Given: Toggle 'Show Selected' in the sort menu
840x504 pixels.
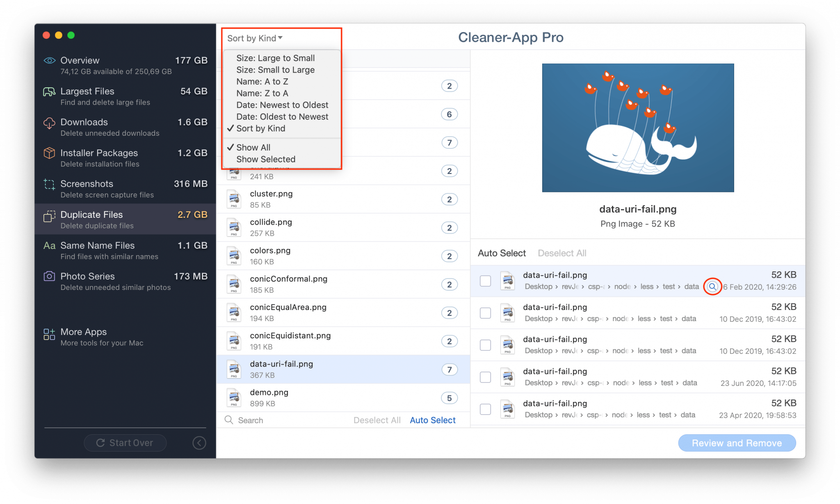Looking at the screenshot, I should point(266,159).
